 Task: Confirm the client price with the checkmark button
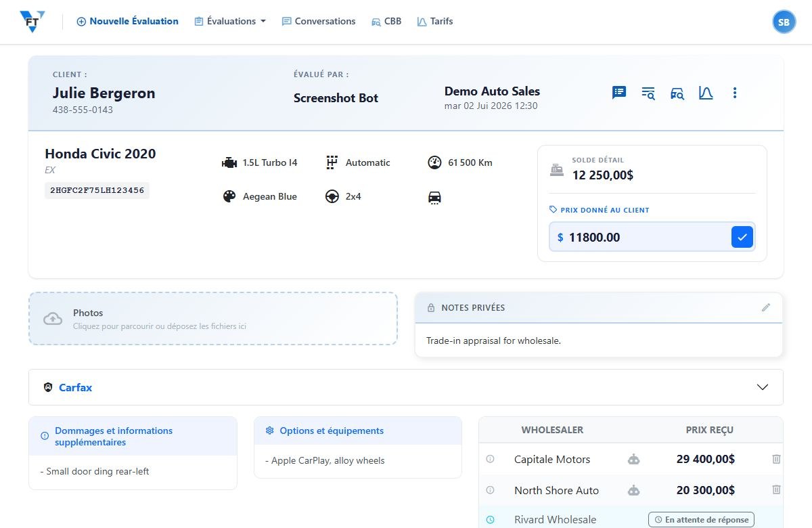point(742,237)
